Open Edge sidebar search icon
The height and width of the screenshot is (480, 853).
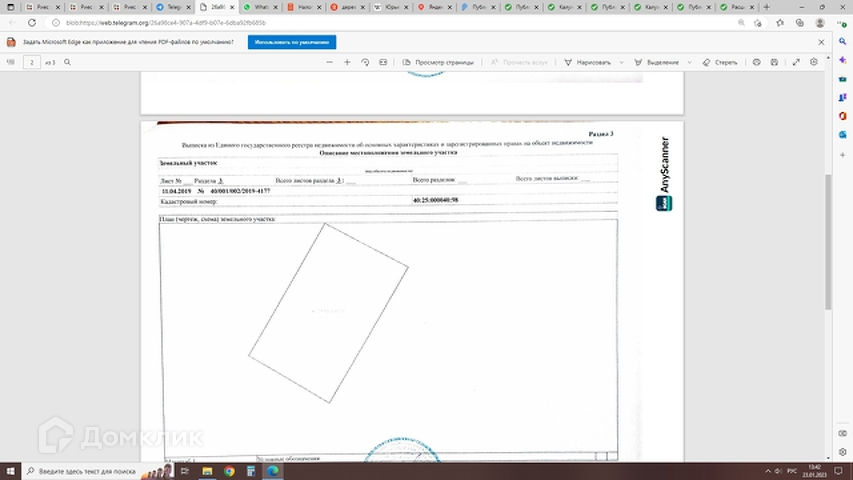pos(843,41)
